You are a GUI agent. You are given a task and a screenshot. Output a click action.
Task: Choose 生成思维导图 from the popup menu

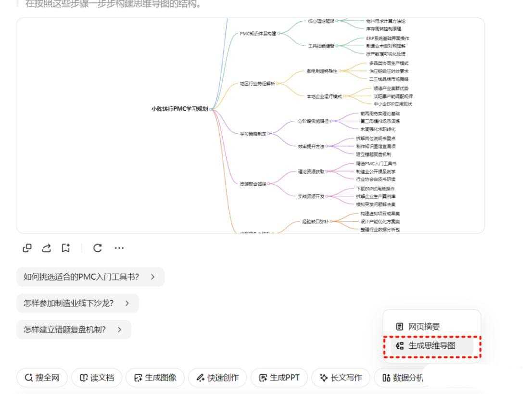[x=431, y=346]
